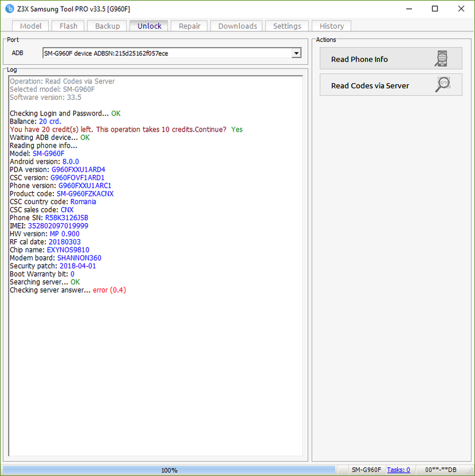Click the 'Reading phone info...' log line
Screen dimensions: 475x476
[43, 145]
